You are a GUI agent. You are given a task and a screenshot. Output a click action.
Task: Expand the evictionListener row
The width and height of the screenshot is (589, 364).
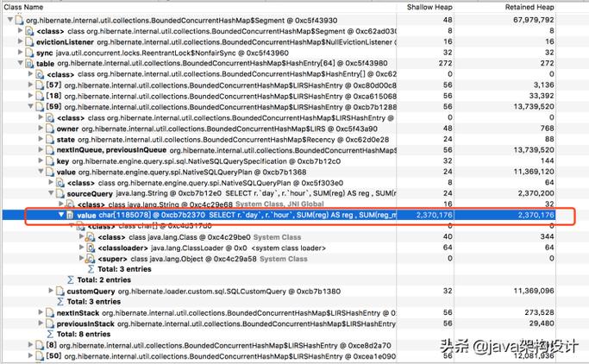pyautogui.click(x=21, y=41)
